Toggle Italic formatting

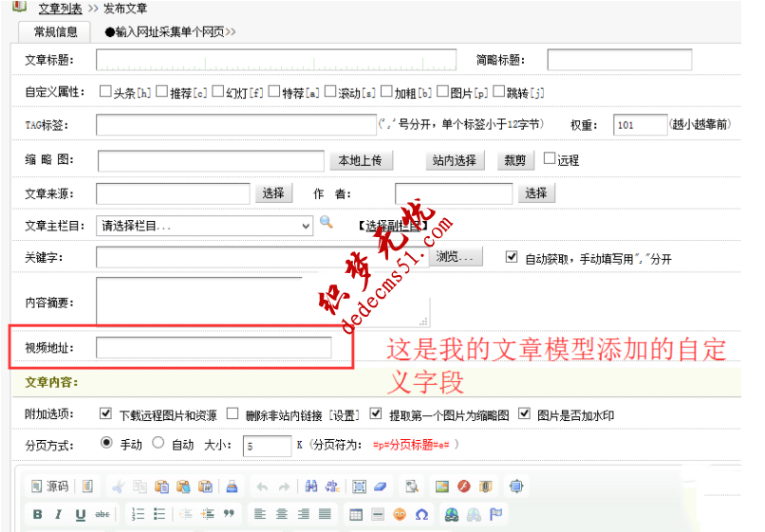point(59,514)
